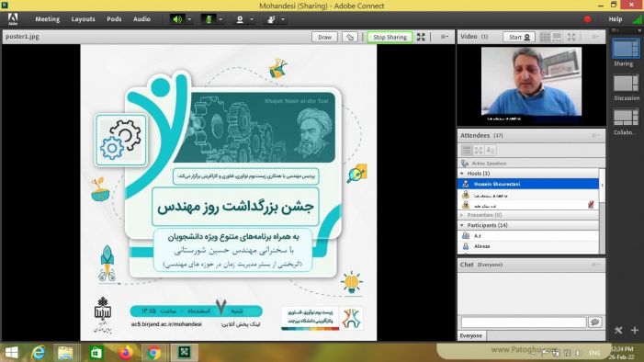Delete layout with the X icon
This screenshot has height=362, width=644.
618,330
